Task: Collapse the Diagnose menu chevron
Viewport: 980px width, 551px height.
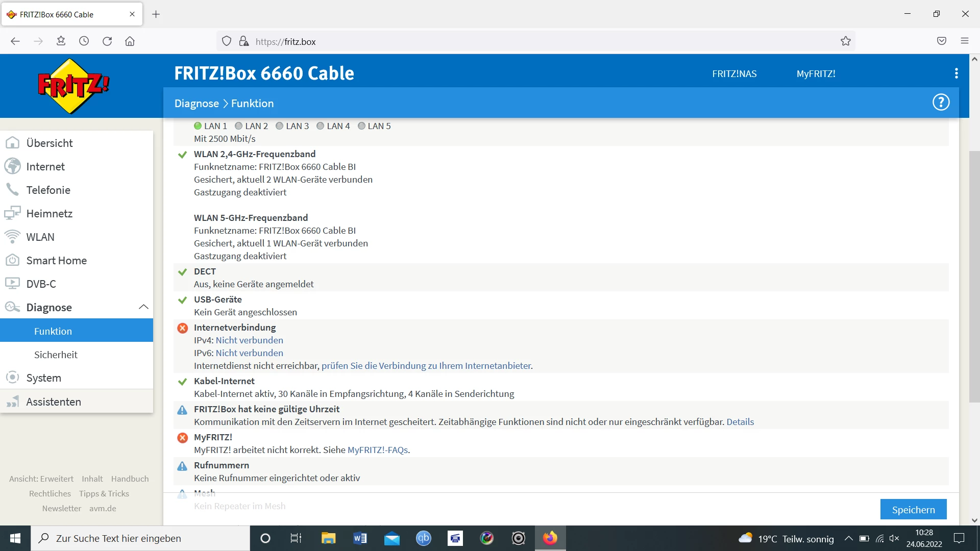Action: [x=143, y=307]
